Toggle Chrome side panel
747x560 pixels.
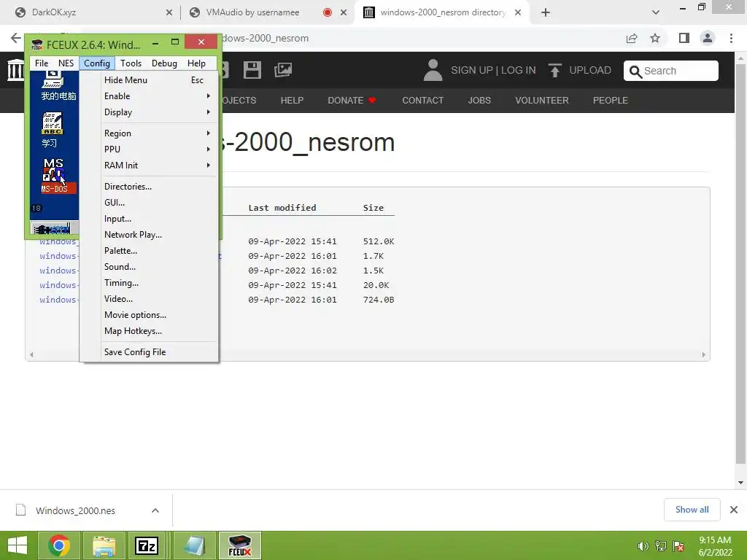pos(684,38)
